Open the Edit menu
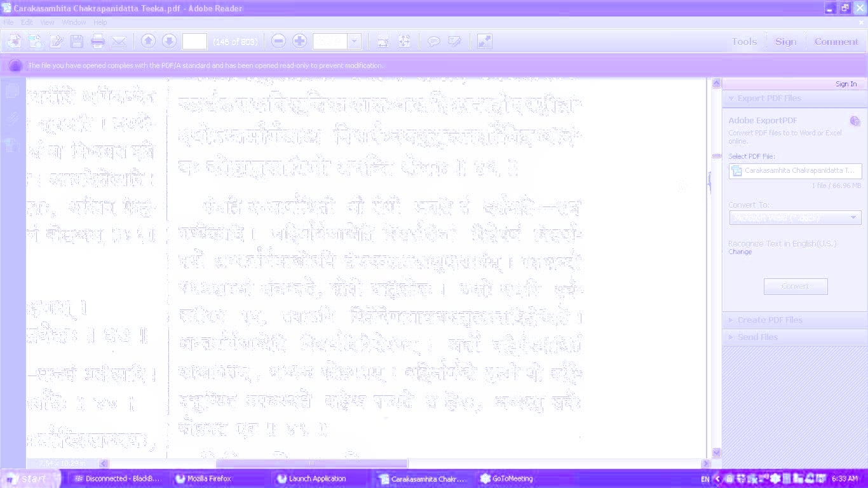 27,22
